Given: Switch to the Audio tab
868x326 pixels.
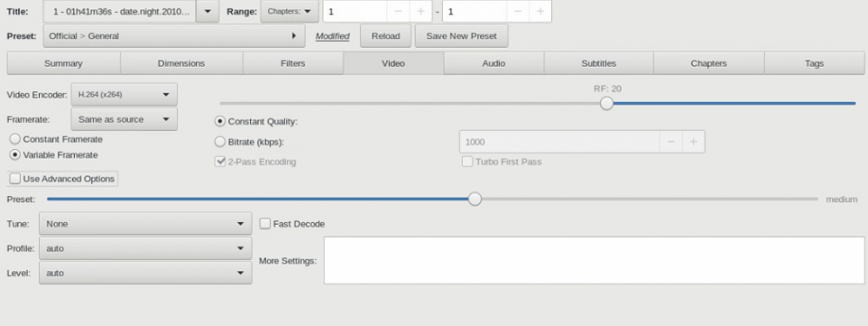Looking at the screenshot, I should coord(494,63).
